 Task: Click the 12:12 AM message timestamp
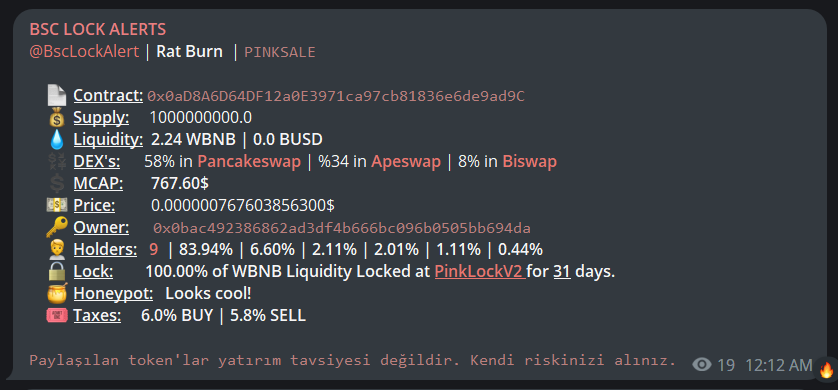[779, 365]
